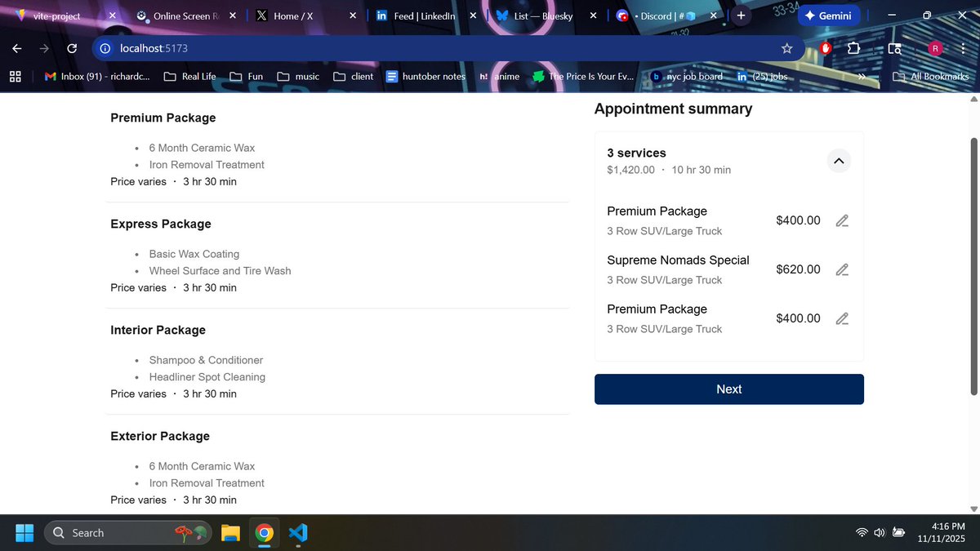Go back to previous page

point(16,48)
